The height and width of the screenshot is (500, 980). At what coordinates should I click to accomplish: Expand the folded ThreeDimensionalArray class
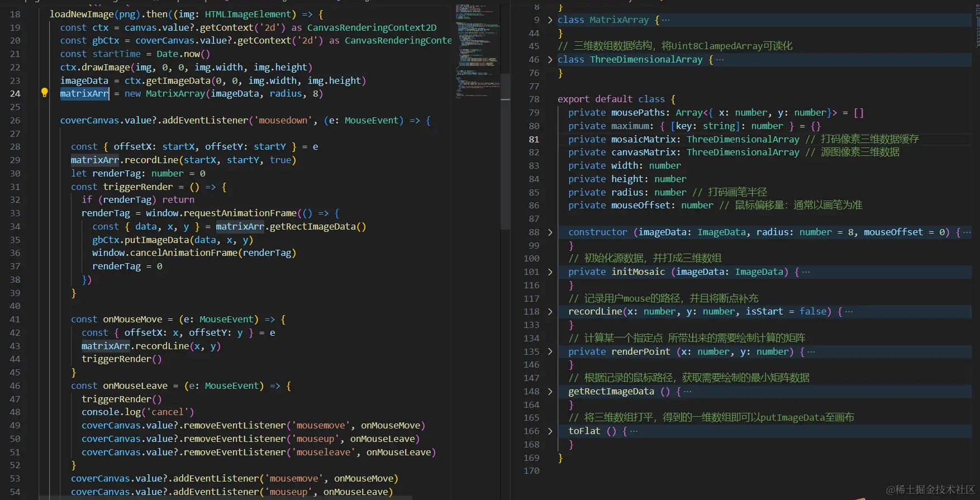coord(550,60)
